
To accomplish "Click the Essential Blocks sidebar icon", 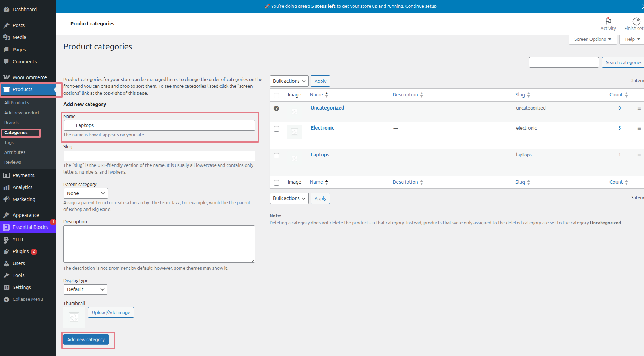I will [x=6, y=227].
